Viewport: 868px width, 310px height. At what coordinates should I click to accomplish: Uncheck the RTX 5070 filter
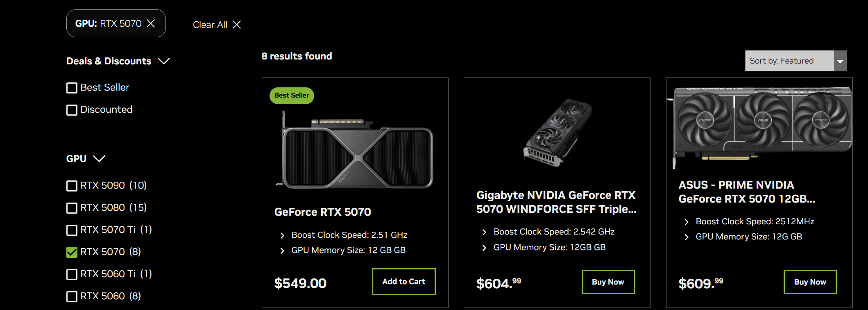coord(72,252)
